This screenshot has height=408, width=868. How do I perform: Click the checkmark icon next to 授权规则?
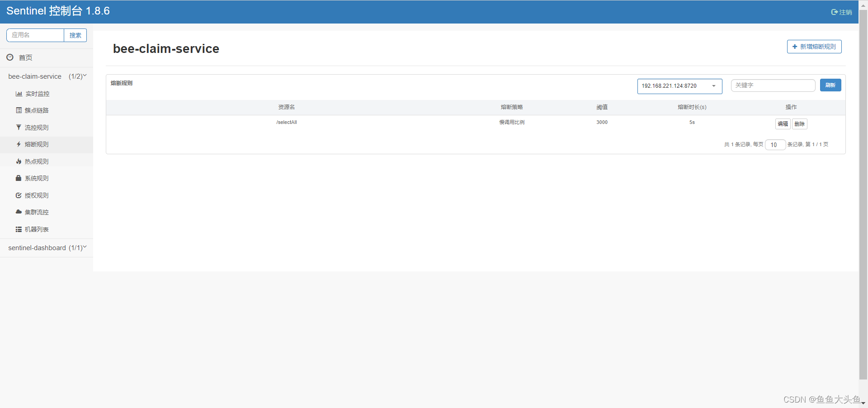click(x=19, y=195)
